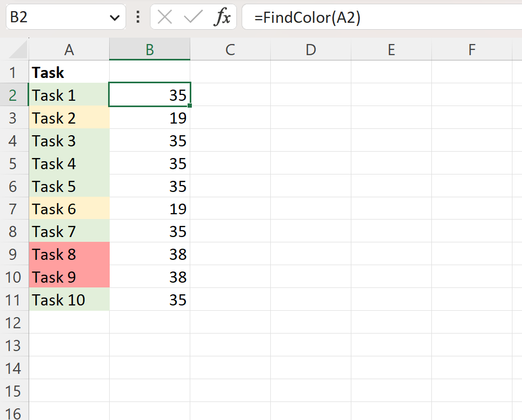Select row 10 header
The width and height of the screenshot is (522, 420).
pos(14,276)
